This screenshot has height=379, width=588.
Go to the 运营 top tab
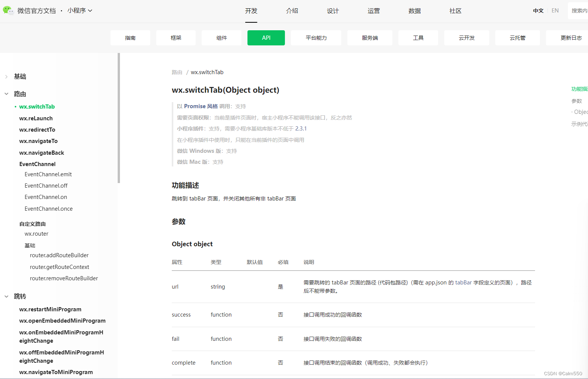pos(374,11)
